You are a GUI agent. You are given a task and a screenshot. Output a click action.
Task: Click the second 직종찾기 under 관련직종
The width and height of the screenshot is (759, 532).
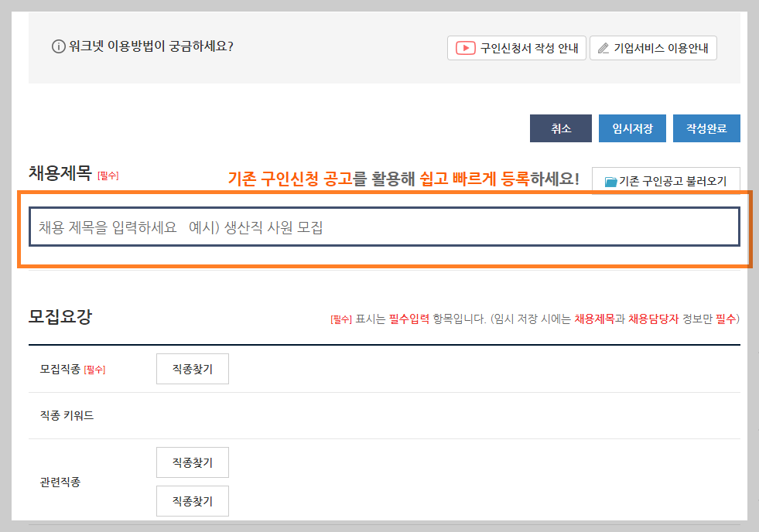pyautogui.click(x=192, y=500)
